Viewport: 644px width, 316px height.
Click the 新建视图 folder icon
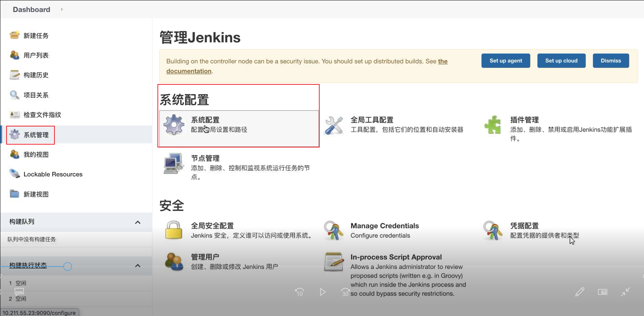click(x=15, y=194)
